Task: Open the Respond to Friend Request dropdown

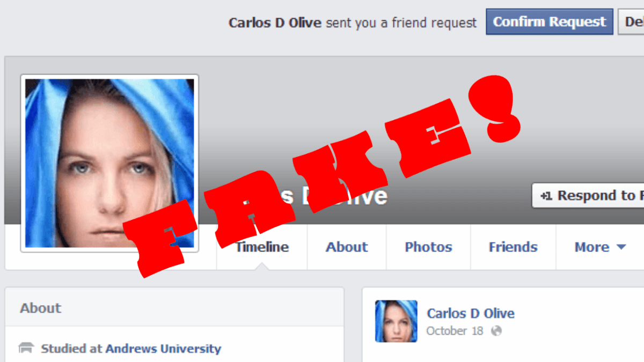Action: [x=588, y=196]
